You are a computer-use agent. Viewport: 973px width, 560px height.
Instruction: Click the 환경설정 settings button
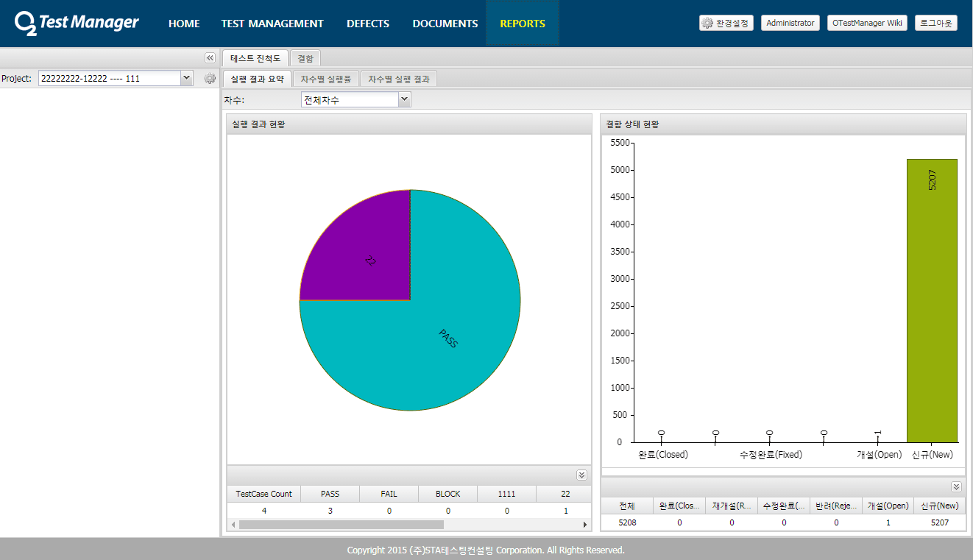pyautogui.click(x=726, y=23)
